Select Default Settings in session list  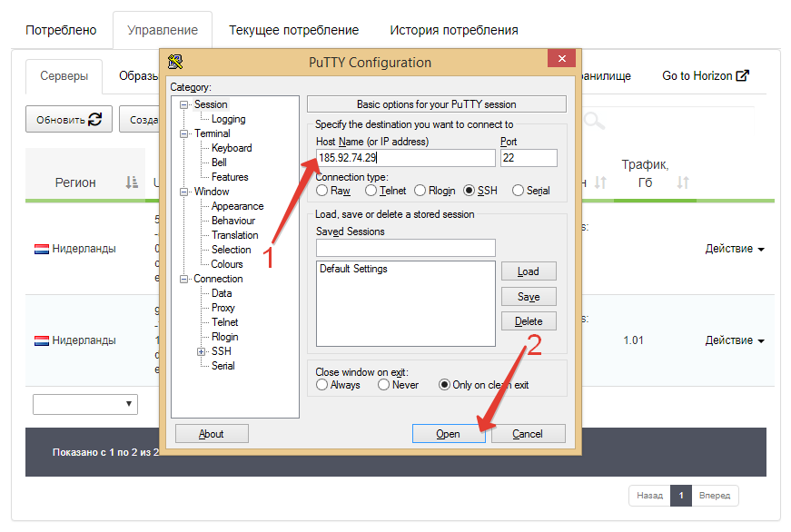pyautogui.click(x=353, y=269)
